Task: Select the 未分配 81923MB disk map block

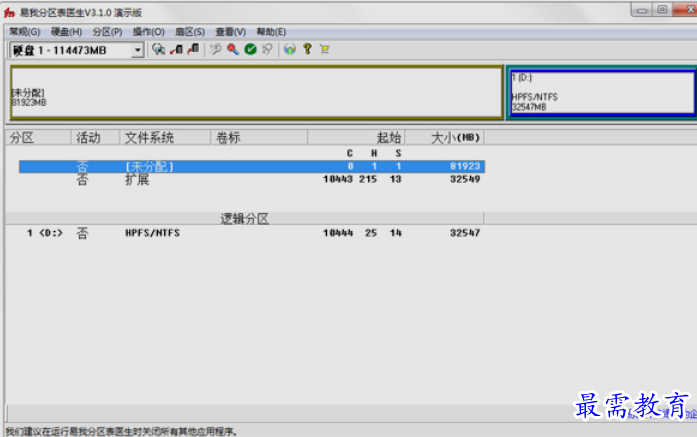Action: 257,92
